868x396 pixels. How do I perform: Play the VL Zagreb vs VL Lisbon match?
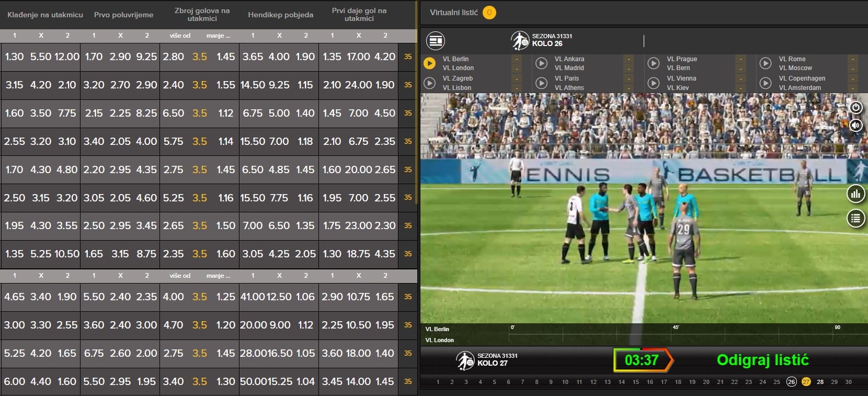429,83
